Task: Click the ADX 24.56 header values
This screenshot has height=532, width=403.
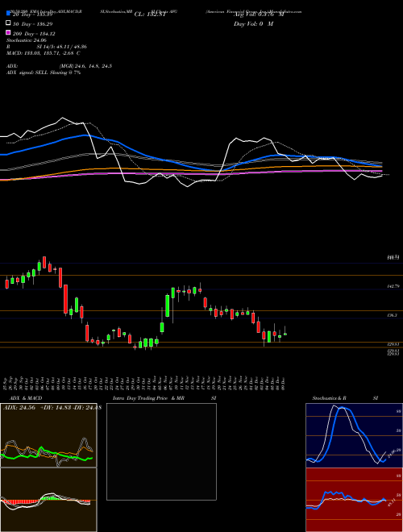Action: pos(52,408)
